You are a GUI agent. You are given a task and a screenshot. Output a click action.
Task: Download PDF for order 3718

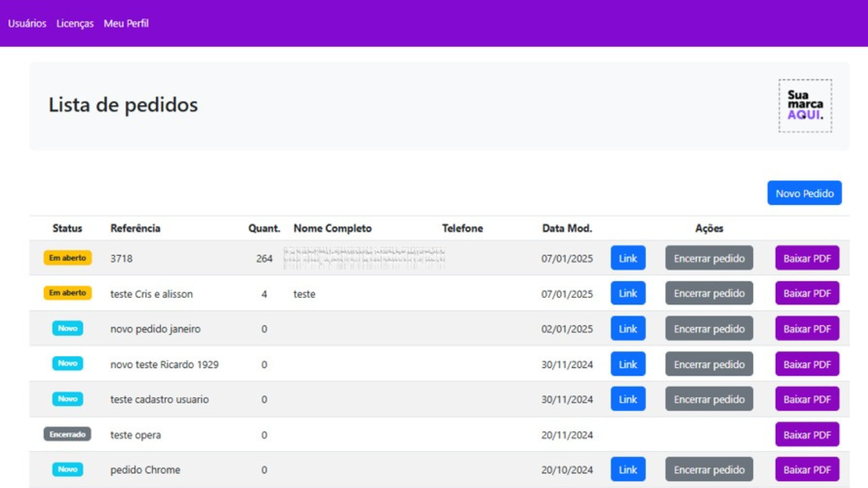807,258
